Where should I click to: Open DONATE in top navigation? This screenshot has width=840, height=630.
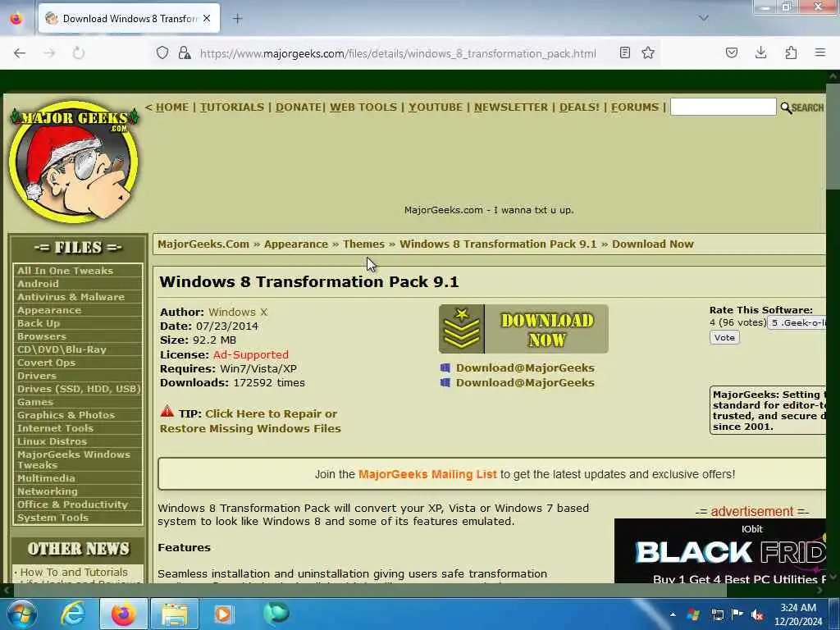(299, 107)
